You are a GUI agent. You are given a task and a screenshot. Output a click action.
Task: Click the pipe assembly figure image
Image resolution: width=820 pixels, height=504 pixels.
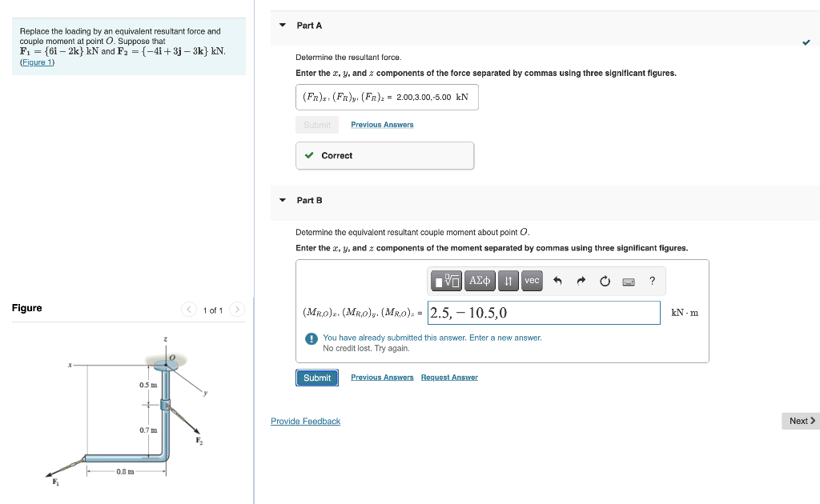(128, 411)
